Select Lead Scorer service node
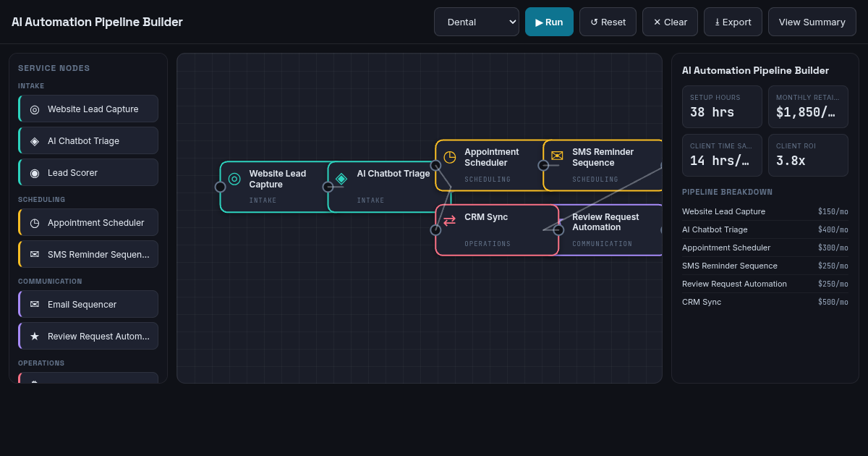This screenshot has width=868, height=456. coord(88,173)
